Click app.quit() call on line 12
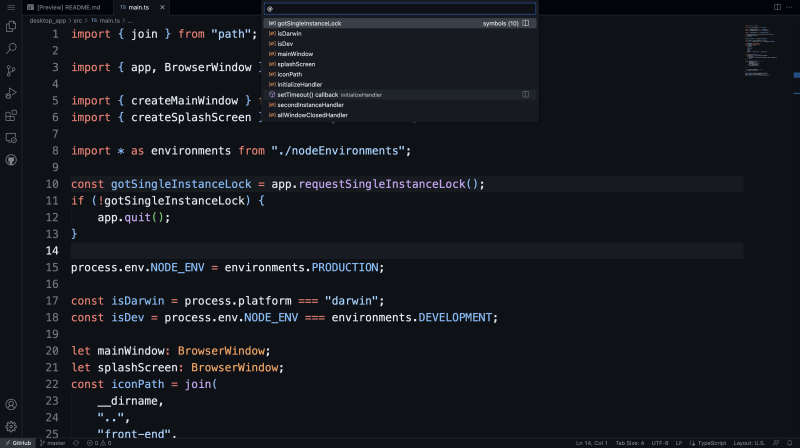This screenshot has height=448, width=800. pos(131,217)
